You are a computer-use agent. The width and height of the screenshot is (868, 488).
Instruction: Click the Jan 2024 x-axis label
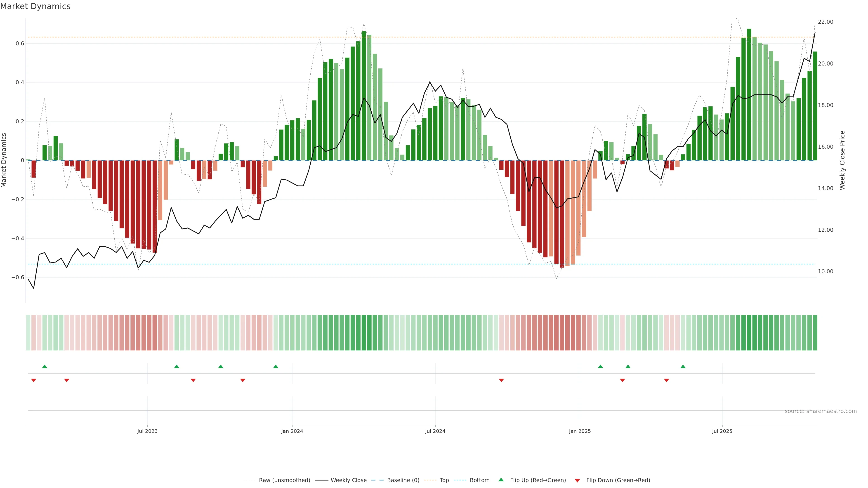click(292, 431)
